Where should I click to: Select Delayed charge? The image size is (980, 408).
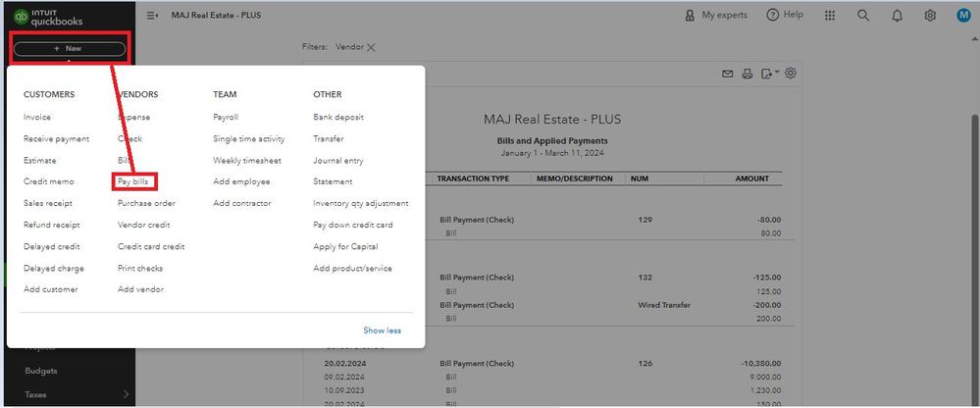tap(54, 268)
